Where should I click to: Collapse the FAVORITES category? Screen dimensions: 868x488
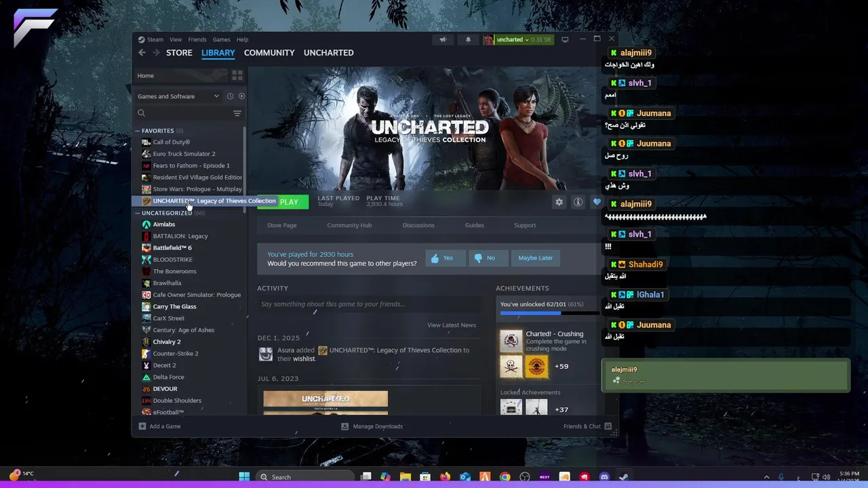click(138, 131)
